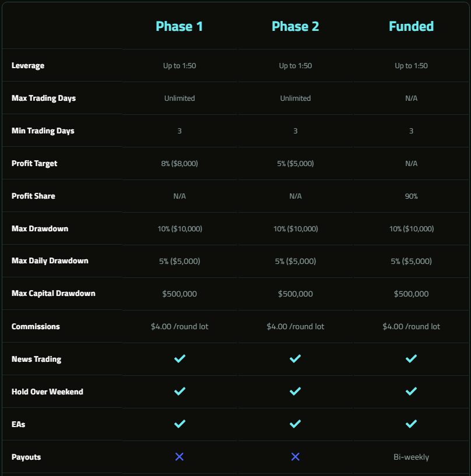Click the Bi-weekly payouts value
This screenshot has height=476, width=471.
pos(411,457)
